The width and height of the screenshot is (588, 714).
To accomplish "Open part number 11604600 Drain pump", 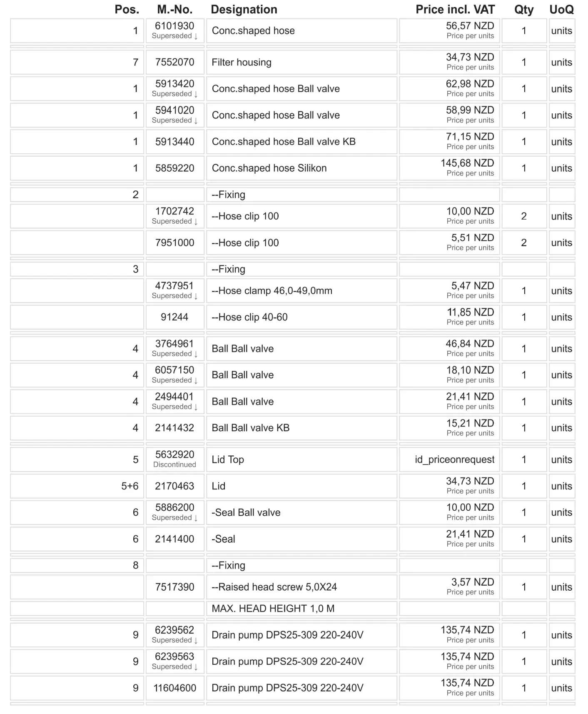I will pos(174,688).
